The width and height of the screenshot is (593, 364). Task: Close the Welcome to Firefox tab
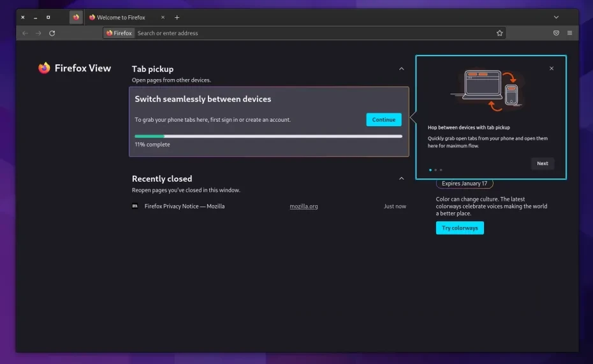[163, 17]
